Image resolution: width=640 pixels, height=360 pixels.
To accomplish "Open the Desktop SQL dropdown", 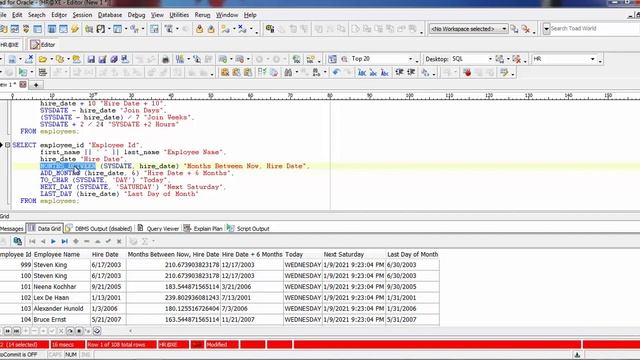I will 490,59.
